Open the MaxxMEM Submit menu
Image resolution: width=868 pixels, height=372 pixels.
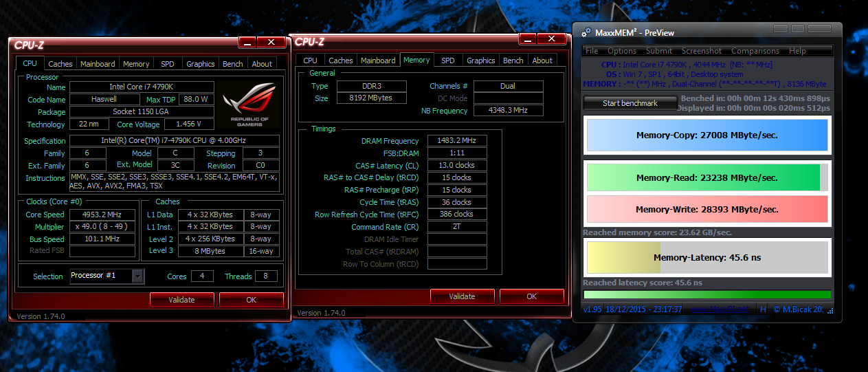[659, 51]
